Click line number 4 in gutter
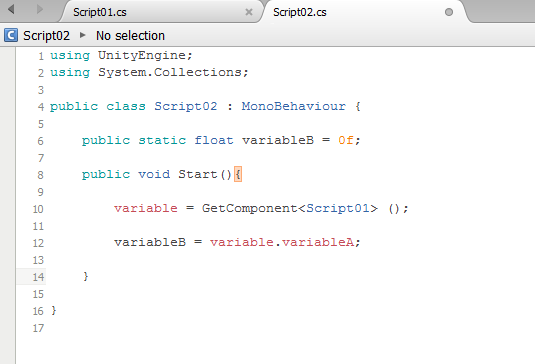 click(41, 107)
